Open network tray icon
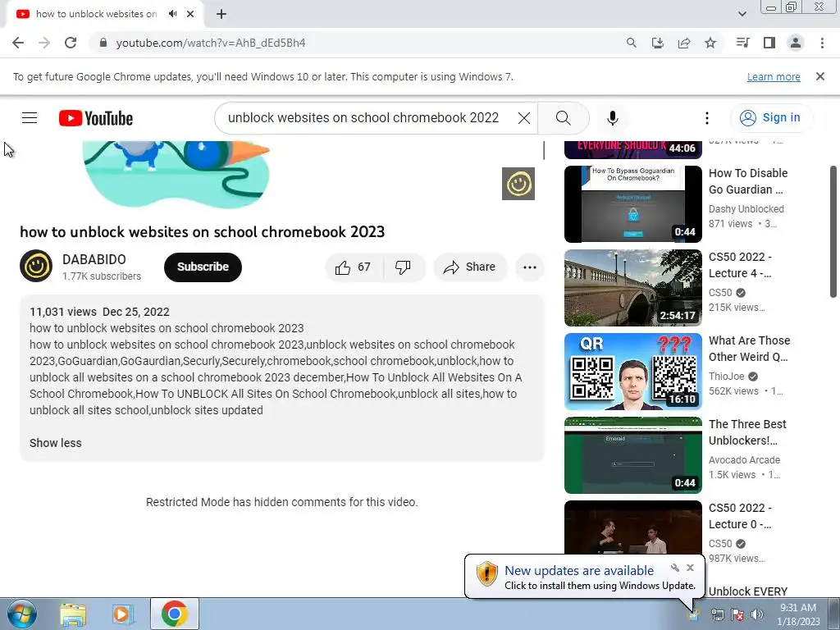Viewport: 840px width, 630px height. pos(717,614)
